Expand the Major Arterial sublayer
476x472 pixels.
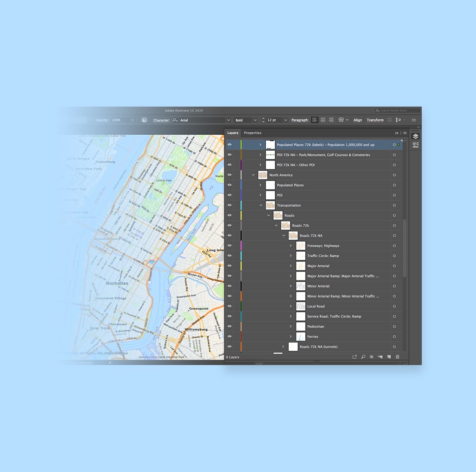[291, 266]
